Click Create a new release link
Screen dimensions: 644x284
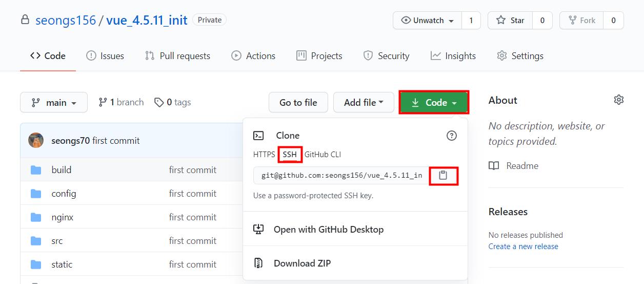(524, 247)
